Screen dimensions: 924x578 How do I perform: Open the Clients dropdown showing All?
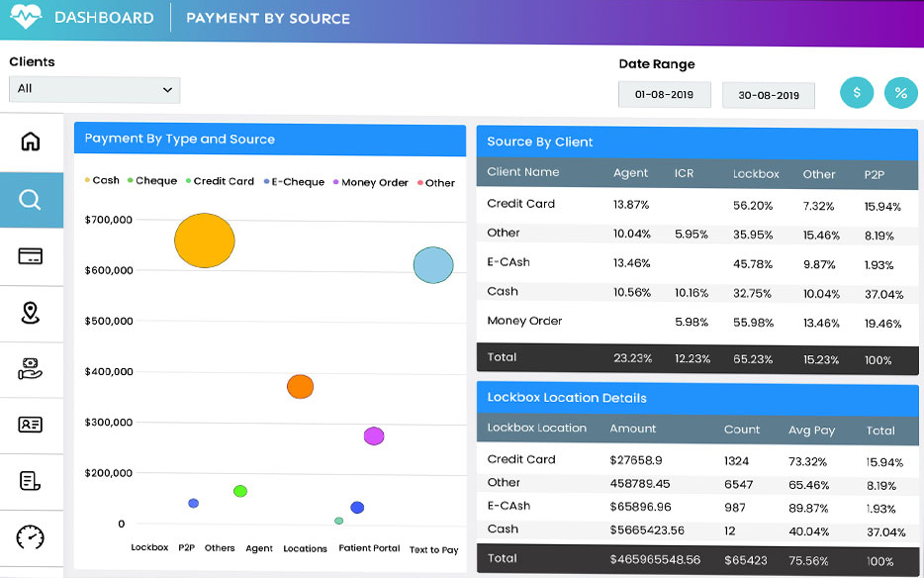pyautogui.click(x=94, y=89)
